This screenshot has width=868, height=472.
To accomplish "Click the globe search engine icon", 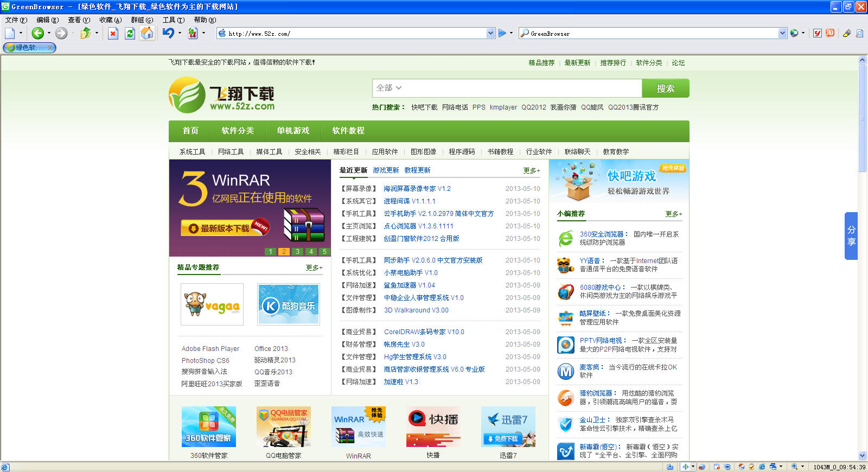I will click(x=794, y=33).
